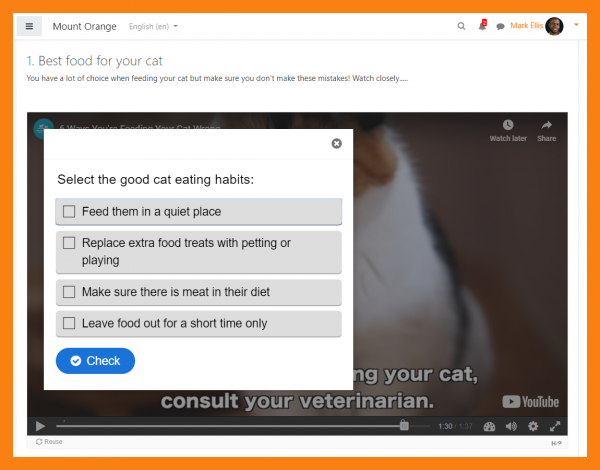This screenshot has width=600, height=470.
Task: Click the video play button
Action: (x=40, y=426)
